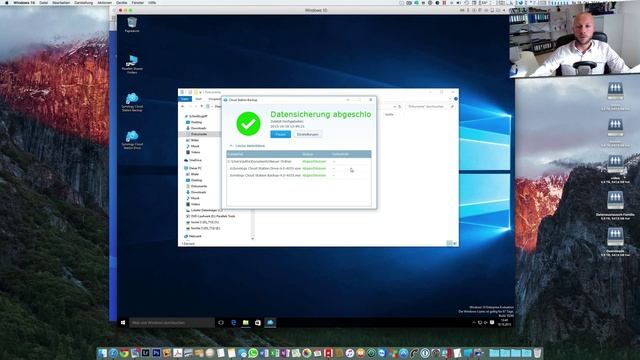640x360 pixels.
Task: Launch Microsoft Excel from the Mac dock
Action: [x=274, y=353]
